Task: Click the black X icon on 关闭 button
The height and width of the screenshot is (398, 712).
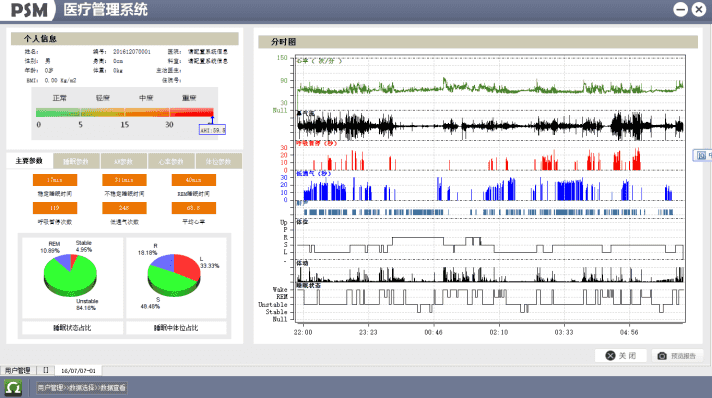Action: pos(610,356)
